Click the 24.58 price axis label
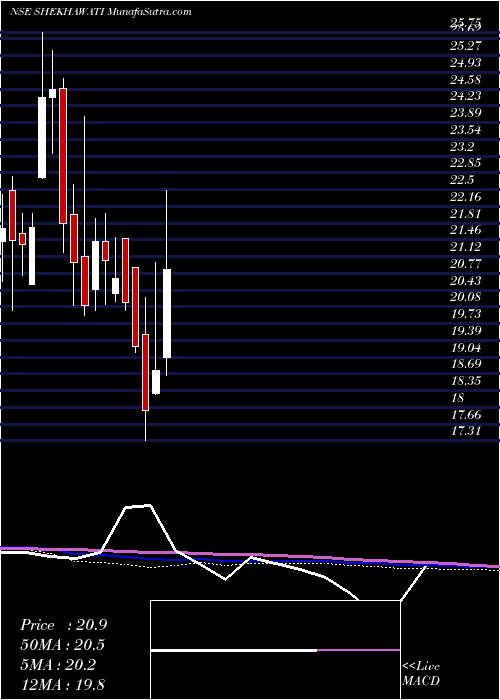Image resolution: width=500 pixels, height=700 pixels. (466, 79)
